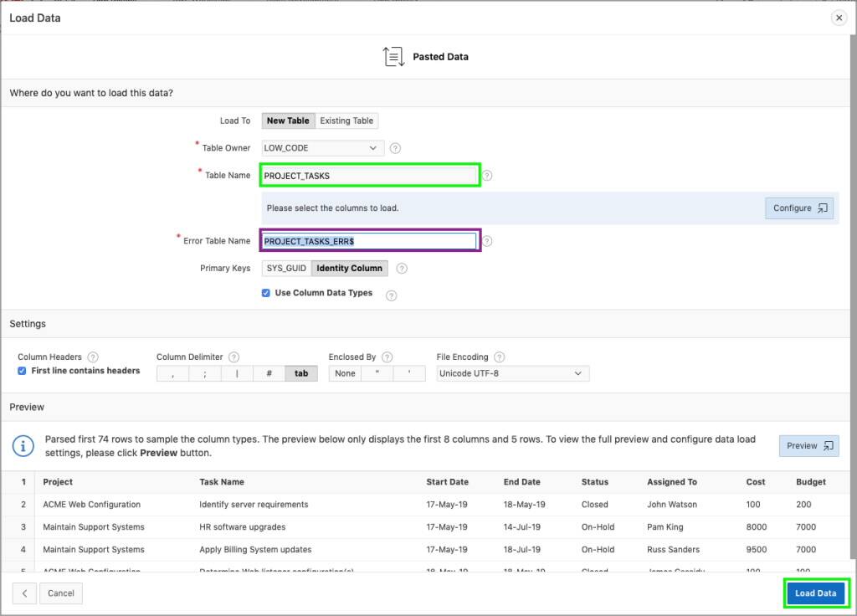857x616 pixels.
Task: Select the comma column delimiter
Action: [172, 372]
